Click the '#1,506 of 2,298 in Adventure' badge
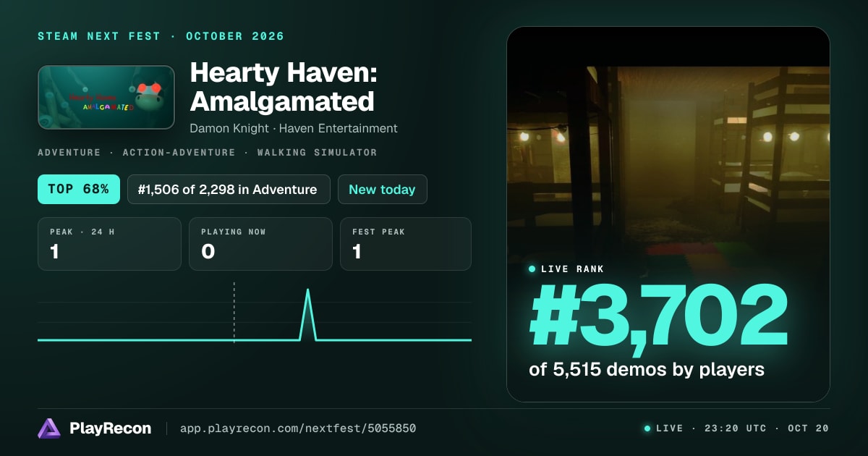 (229, 190)
